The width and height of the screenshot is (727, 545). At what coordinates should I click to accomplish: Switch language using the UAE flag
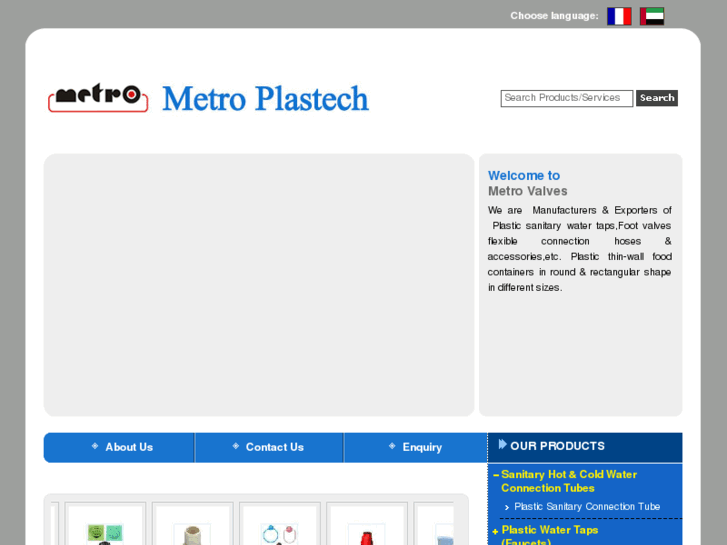[x=652, y=16]
